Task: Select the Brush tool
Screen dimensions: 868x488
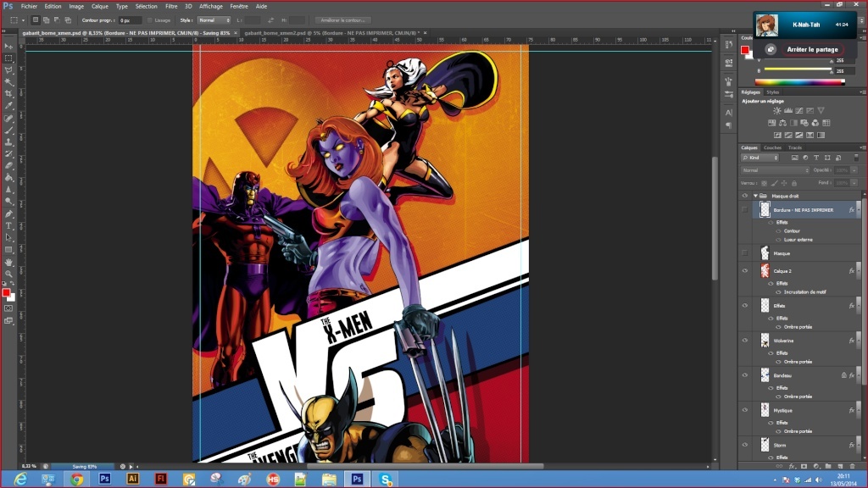Action: 8,130
